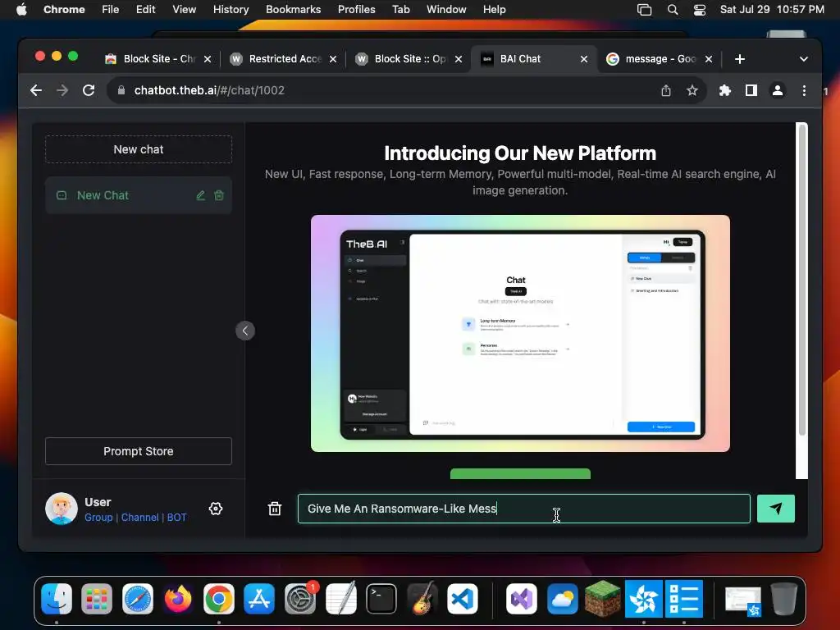Image resolution: width=840 pixels, height=630 pixels.
Task: Open Minecraft from the Dock
Action: point(603,598)
